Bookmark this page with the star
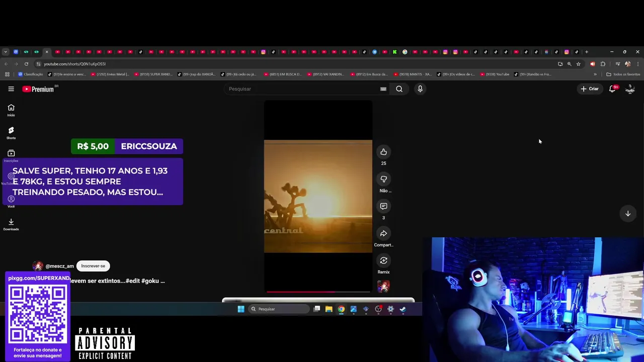 point(579,64)
